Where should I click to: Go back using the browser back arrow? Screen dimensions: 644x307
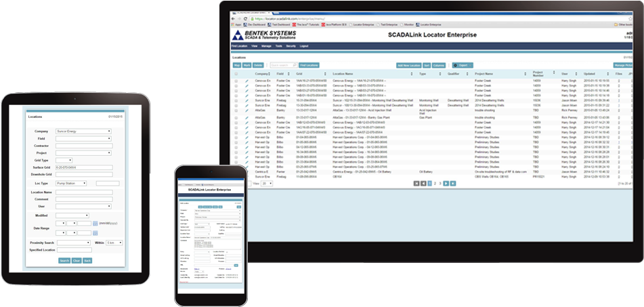[x=233, y=19]
